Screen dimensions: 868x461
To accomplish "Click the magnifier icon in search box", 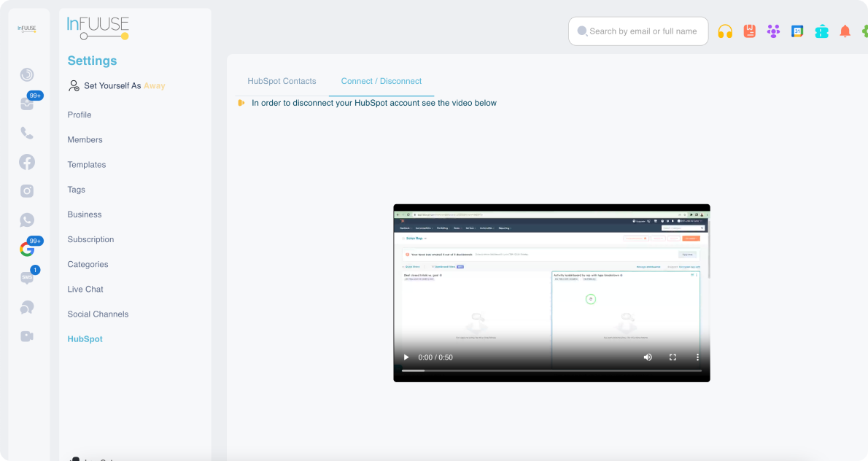I will (582, 31).
